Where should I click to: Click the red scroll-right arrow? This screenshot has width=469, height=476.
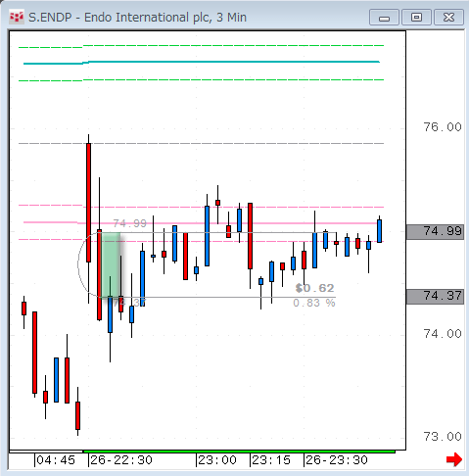[454, 459]
